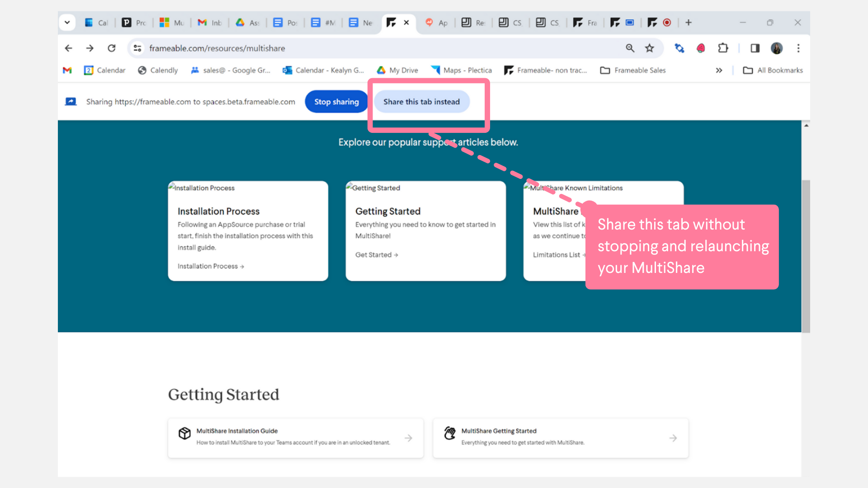The height and width of the screenshot is (488, 868).
Task: Follow the Installation Process arrow link
Action: 211,266
